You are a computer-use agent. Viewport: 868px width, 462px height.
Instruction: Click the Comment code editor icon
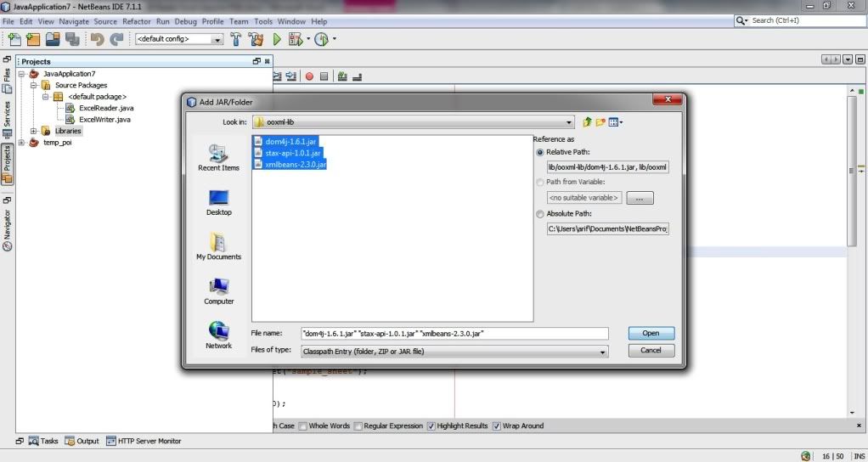coord(342,76)
